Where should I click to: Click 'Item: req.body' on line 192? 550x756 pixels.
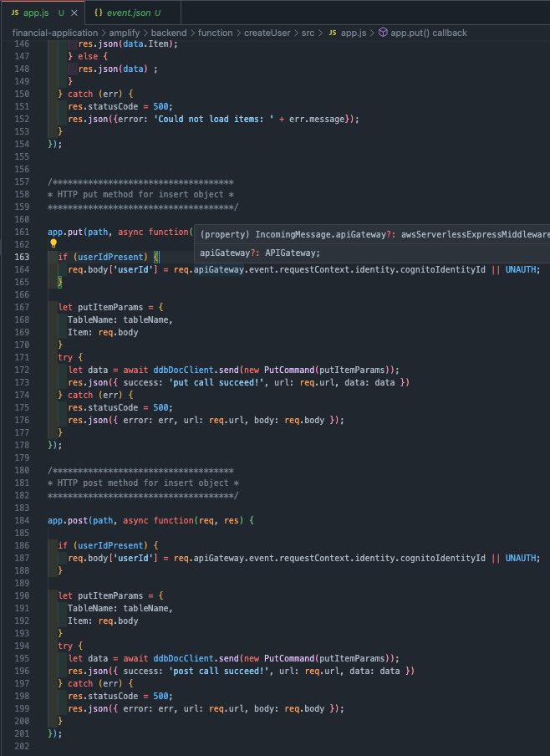pyautogui.click(x=103, y=621)
